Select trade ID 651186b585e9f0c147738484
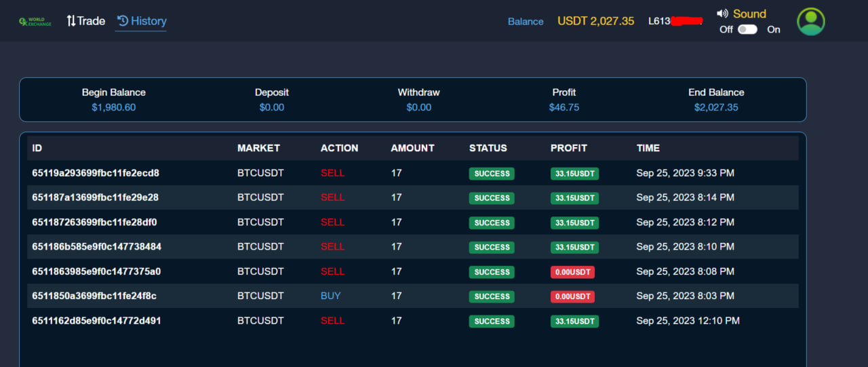Screen dimensions: 868x367 [x=96, y=247]
